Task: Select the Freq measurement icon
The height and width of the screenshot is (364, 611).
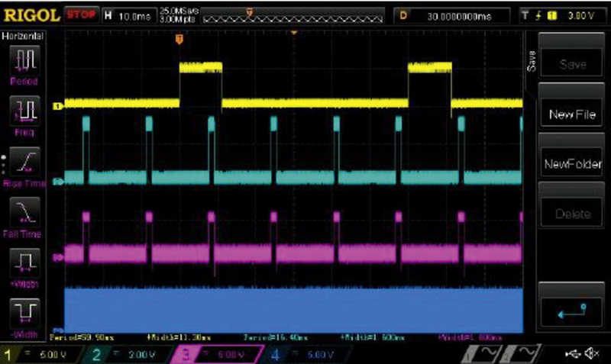Action: 24,111
